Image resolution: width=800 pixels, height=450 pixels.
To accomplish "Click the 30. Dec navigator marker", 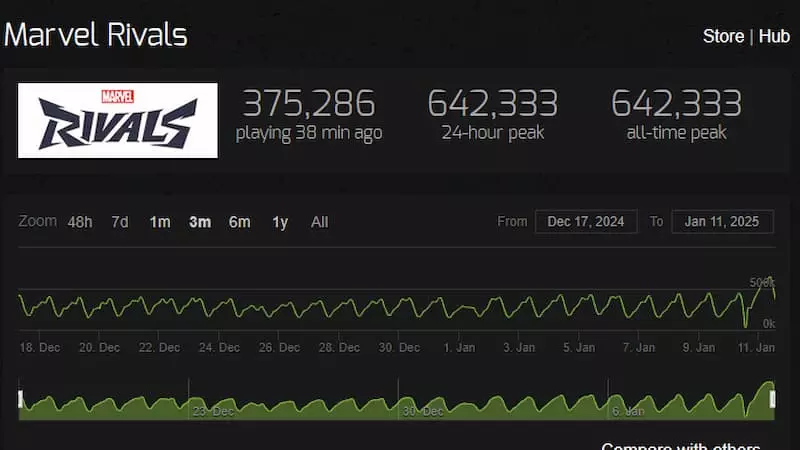I will point(423,411).
